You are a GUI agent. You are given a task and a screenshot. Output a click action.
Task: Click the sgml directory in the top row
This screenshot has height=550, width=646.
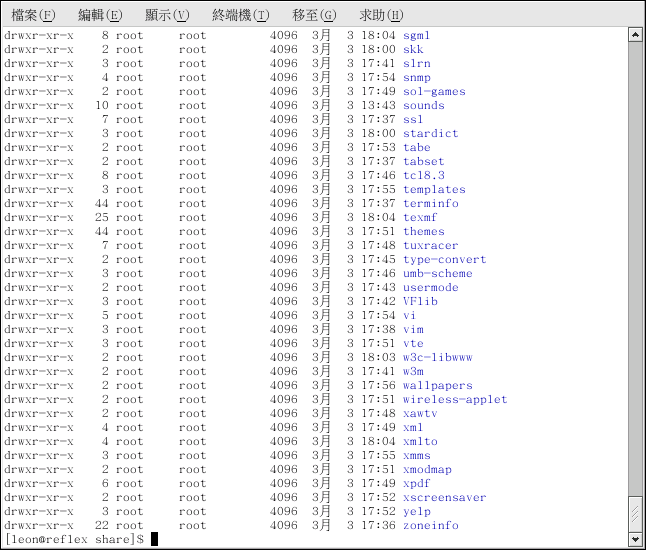[x=416, y=35]
